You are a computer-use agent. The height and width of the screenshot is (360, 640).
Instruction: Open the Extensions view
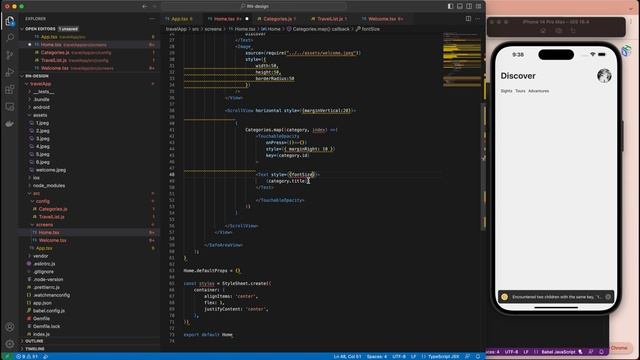point(10,89)
